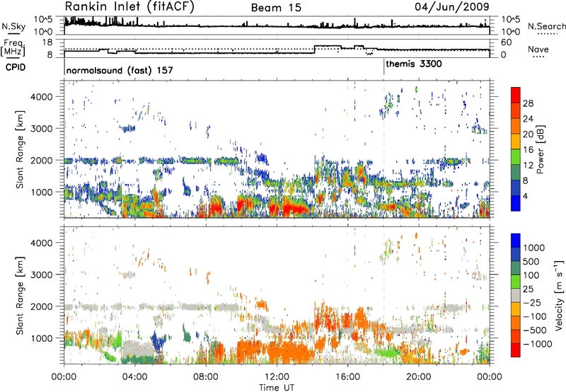This screenshot has width=566, height=392.
Task: Click the "themis 3300" CPID entry
Action: pyautogui.click(x=414, y=64)
